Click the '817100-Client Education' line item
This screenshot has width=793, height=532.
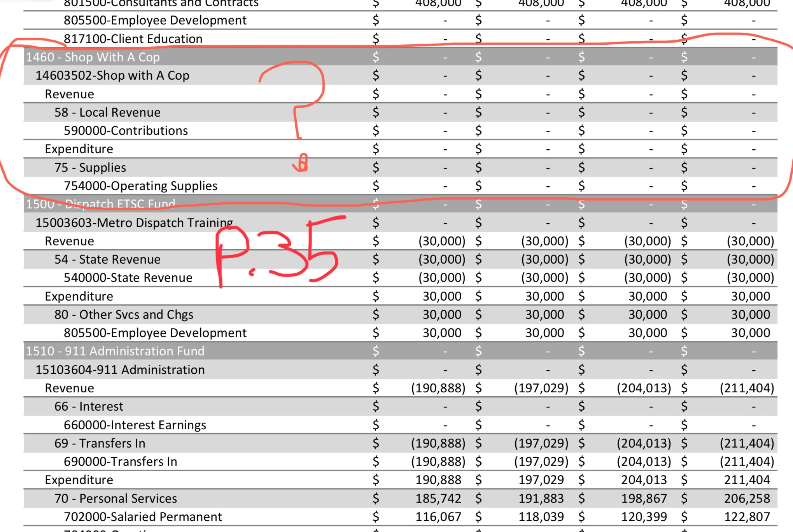tap(133, 39)
